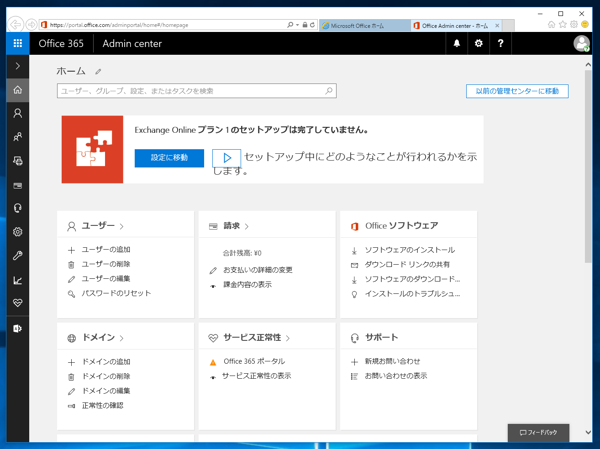The height and width of the screenshot is (449, 600).
Task: Open the ドメイン card header
Action: click(x=98, y=338)
